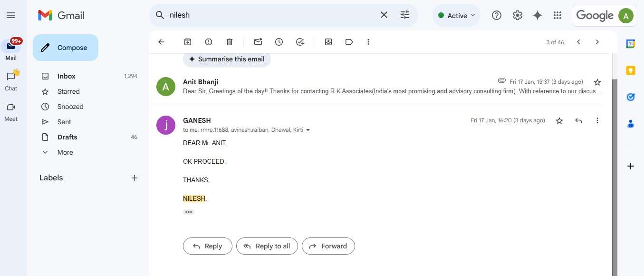Star Anit Bhanji's message
Image resolution: width=644 pixels, height=276 pixels.
point(597,82)
